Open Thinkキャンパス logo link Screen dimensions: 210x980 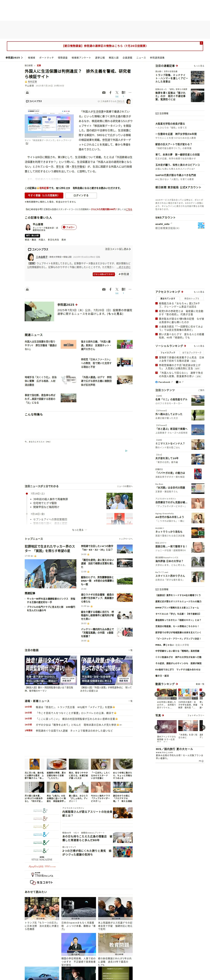pos(42,875)
